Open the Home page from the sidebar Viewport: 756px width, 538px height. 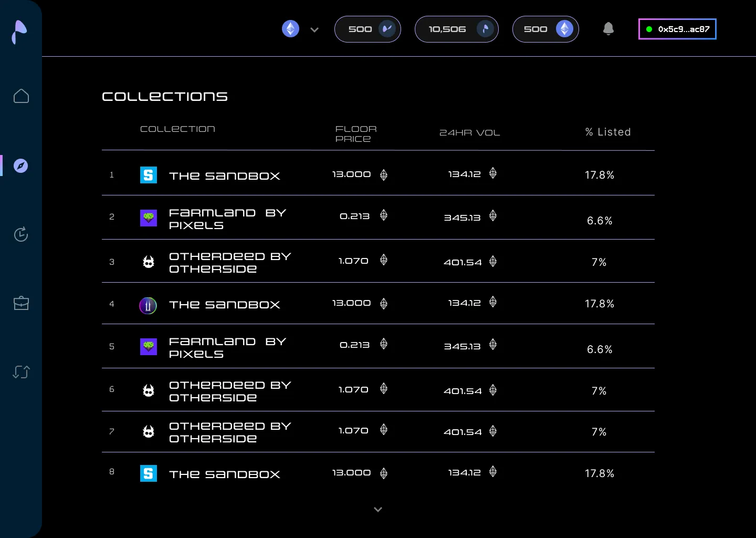point(21,96)
